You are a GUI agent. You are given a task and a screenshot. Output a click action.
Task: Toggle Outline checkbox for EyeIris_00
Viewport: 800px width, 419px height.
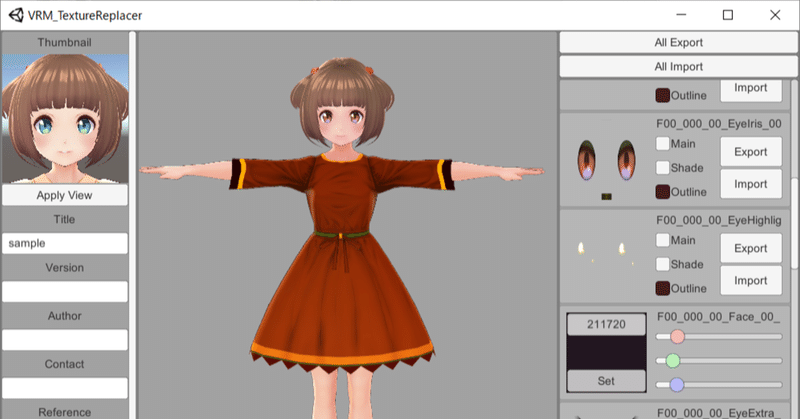662,192
